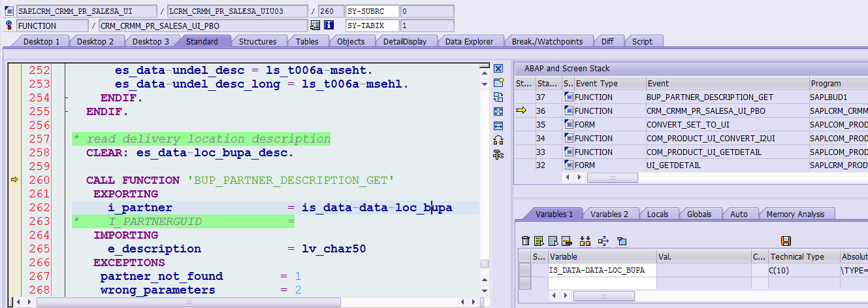Click the icon in COM_PRODUCT_UI_CONVERT_I2UI stack row
This screenshot has height=308, width=868.
click(568, 138)
